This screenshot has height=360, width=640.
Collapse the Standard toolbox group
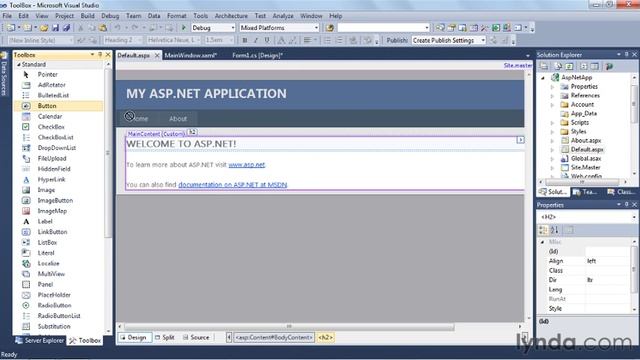pyautogui.click(x=18, y=64)
